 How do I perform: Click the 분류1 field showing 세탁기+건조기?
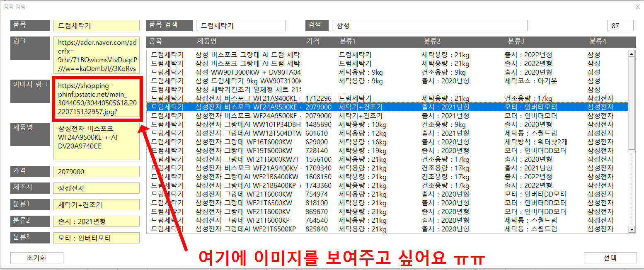tap(96, 205)
